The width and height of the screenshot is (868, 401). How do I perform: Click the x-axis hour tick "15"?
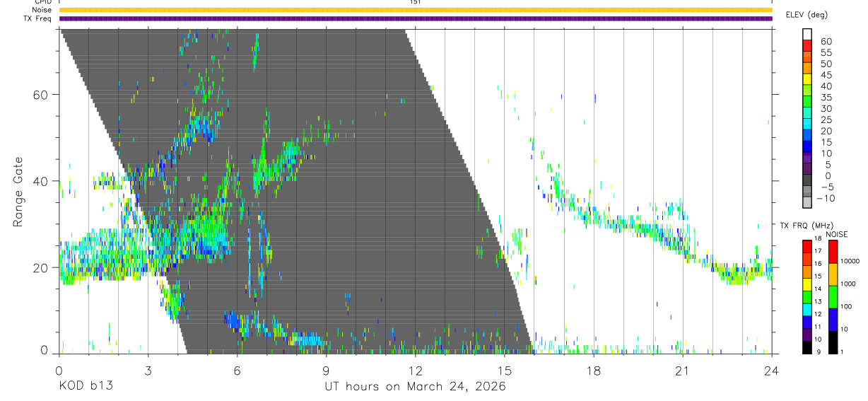click(x=504, y=370)
